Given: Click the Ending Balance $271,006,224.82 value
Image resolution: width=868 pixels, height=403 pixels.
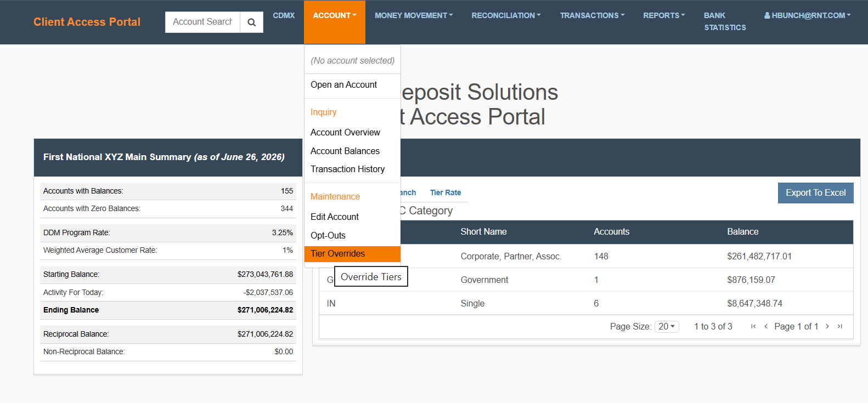Looking at the screenshot, I should tap(265, 310).
